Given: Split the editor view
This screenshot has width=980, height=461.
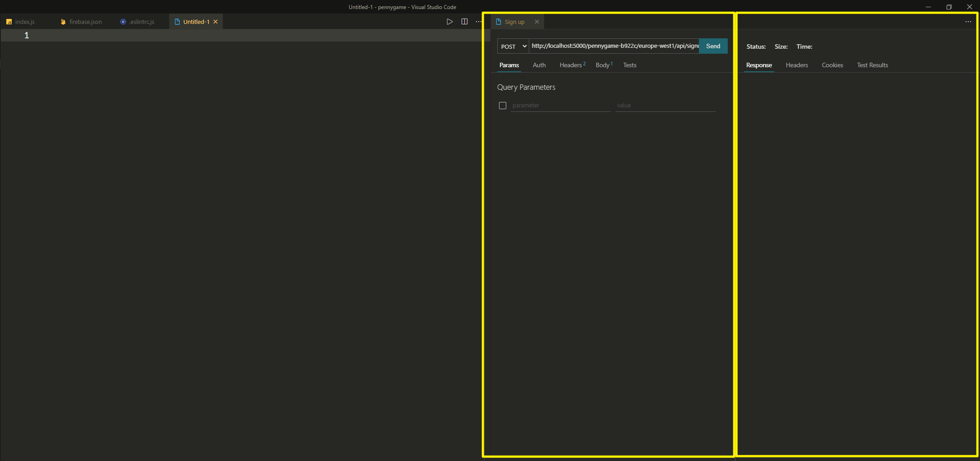Looking at the screenshot, I should tap(464, 21).
